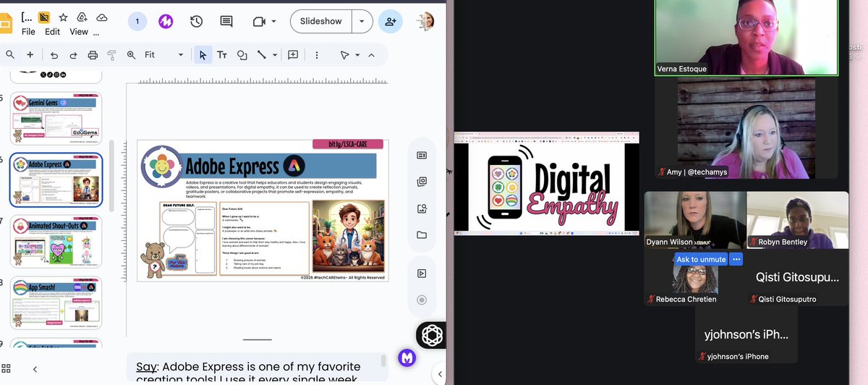Choose the Select arrow cursor tool
Viewport: 868px width, 385px height.
click(x=203, y=55)
